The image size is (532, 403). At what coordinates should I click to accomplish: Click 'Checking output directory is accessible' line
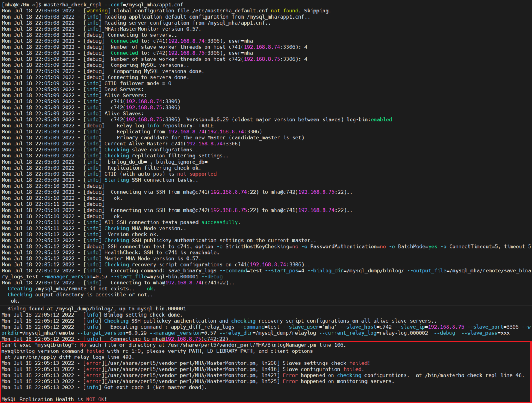[80, 295]
